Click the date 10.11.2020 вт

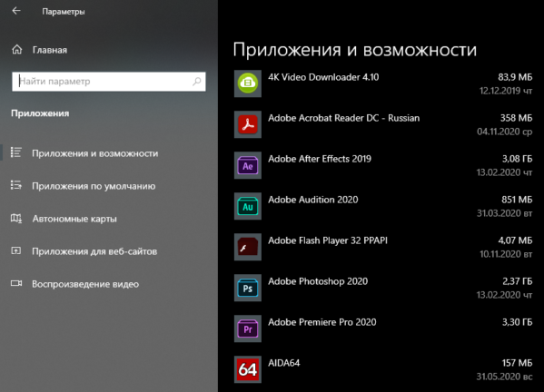[506, 254]
